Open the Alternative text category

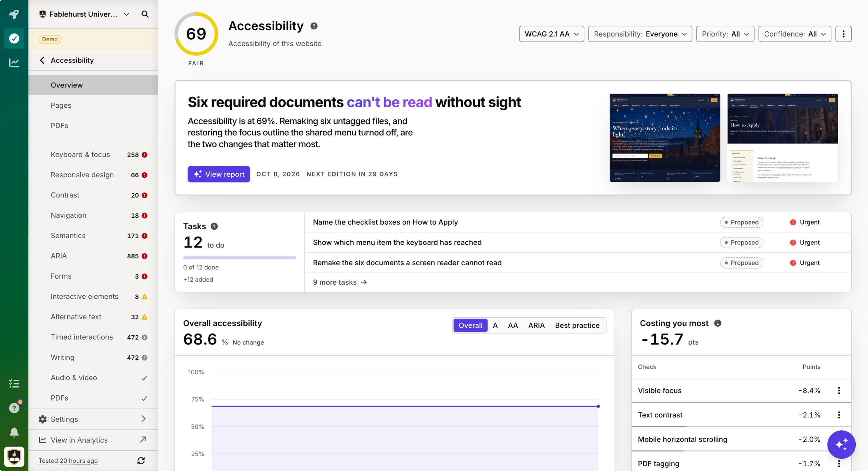tap(93, 317)
